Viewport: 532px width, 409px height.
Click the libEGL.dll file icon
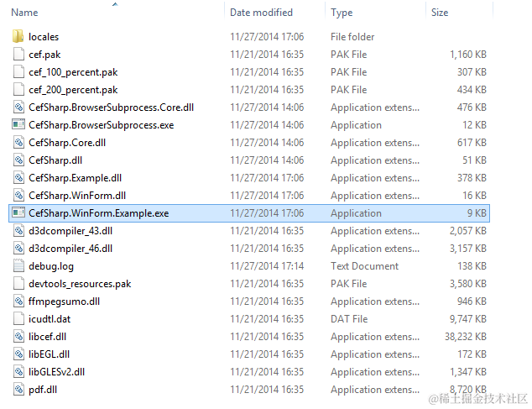(18, 354)
